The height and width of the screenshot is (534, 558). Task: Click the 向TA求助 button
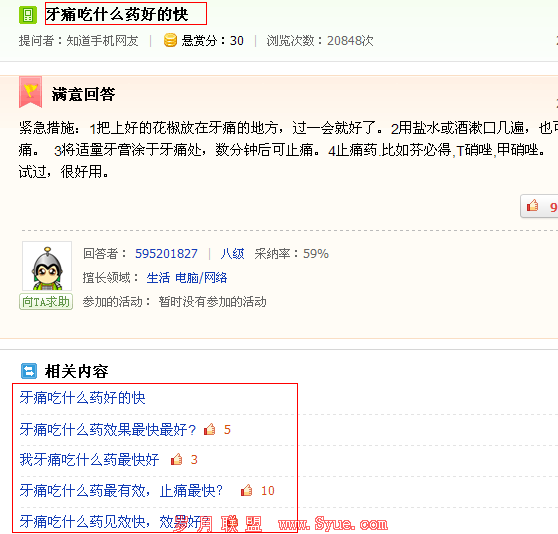tap(46, 302)
